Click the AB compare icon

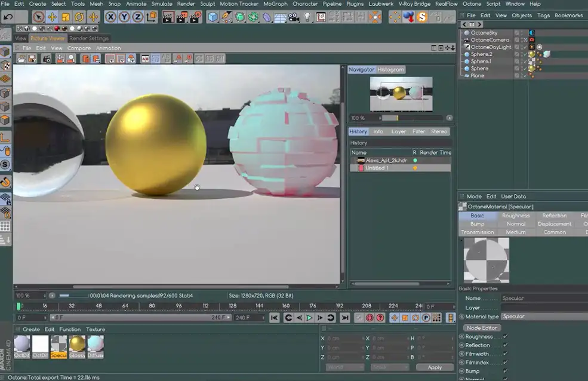(x=145, y=59)
